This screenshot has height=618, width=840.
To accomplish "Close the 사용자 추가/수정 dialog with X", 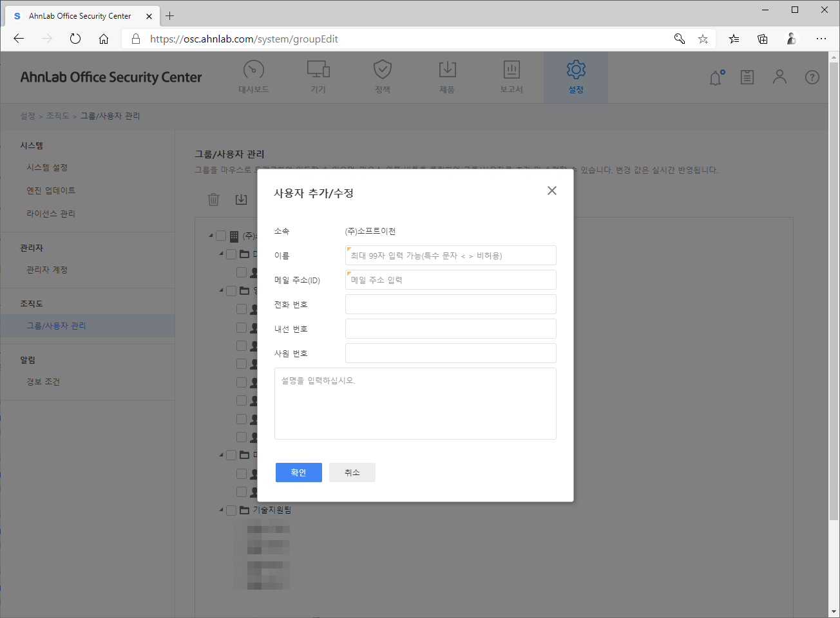I will pyautogui.click(x=552, y=191).
